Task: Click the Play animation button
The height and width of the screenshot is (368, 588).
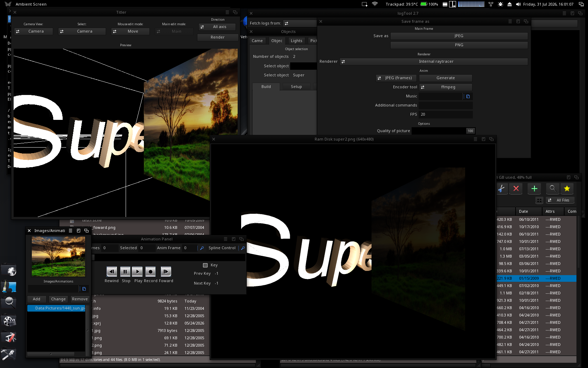Action: (138, 271)
